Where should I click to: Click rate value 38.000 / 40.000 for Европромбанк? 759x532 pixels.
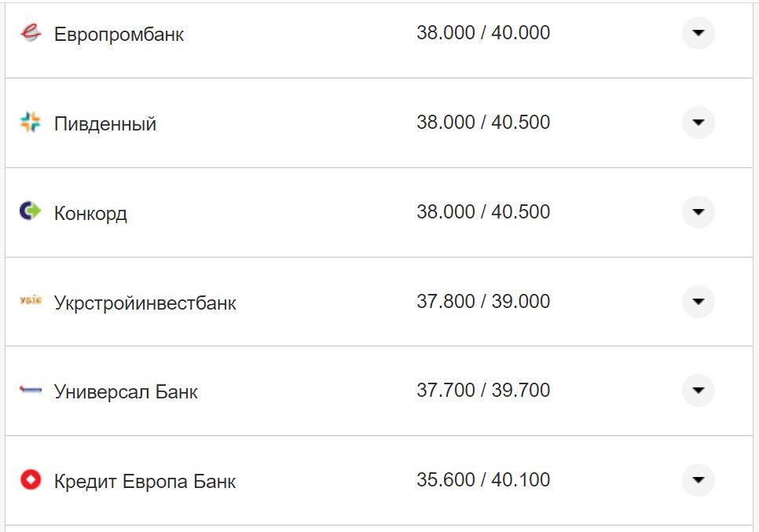point(485,32)
